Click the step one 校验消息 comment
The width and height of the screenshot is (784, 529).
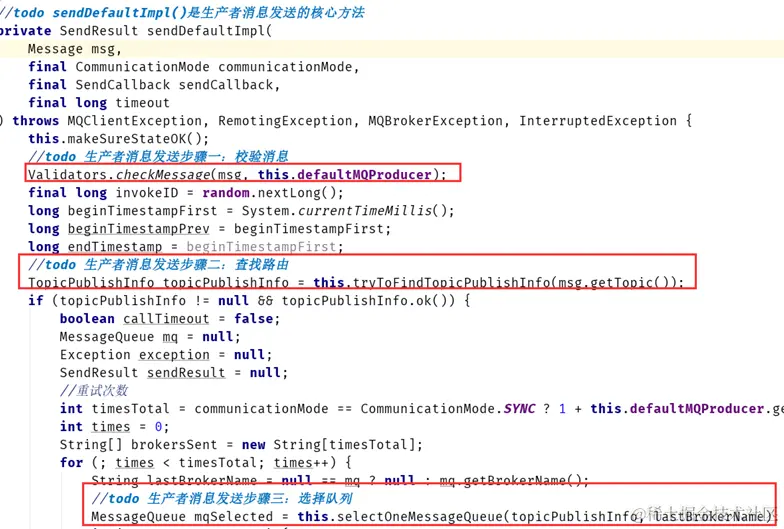[x=158, y=156]
